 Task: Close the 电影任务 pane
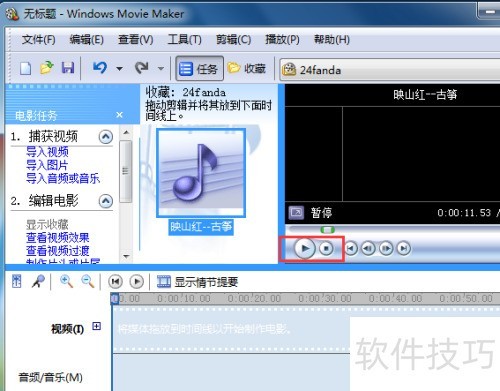[119, 115]
